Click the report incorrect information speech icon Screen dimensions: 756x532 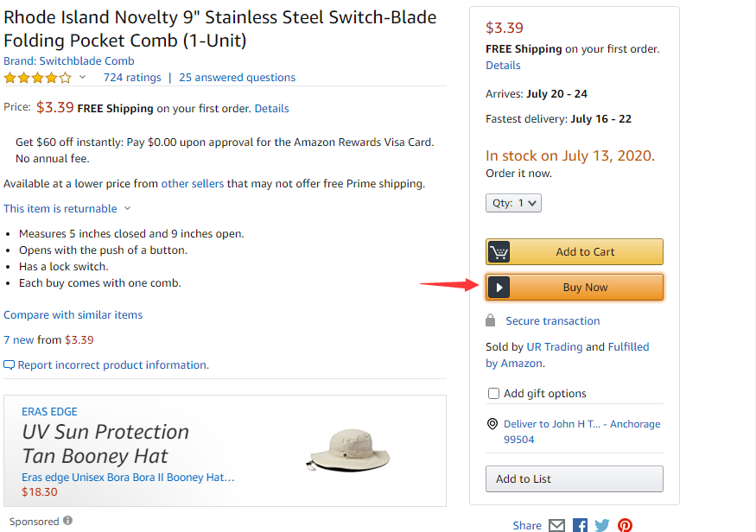[10, 365]
